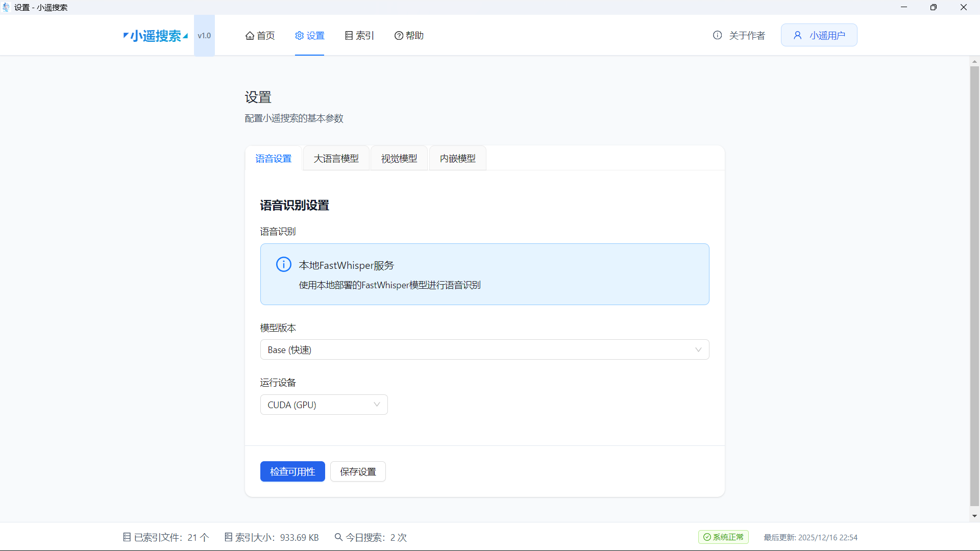Click the info icon beside 关于作者
The image size is (980, 551).
pos(717,35)
